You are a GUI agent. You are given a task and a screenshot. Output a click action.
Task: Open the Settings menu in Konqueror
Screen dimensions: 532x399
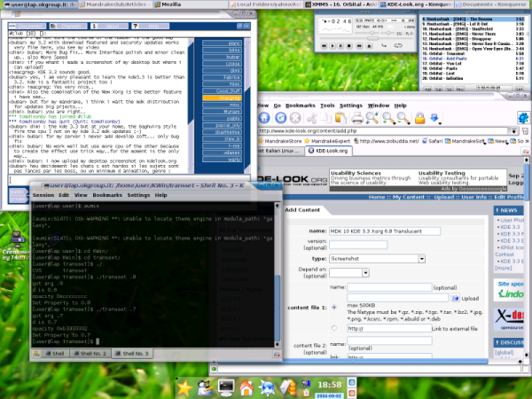(351, 106)
